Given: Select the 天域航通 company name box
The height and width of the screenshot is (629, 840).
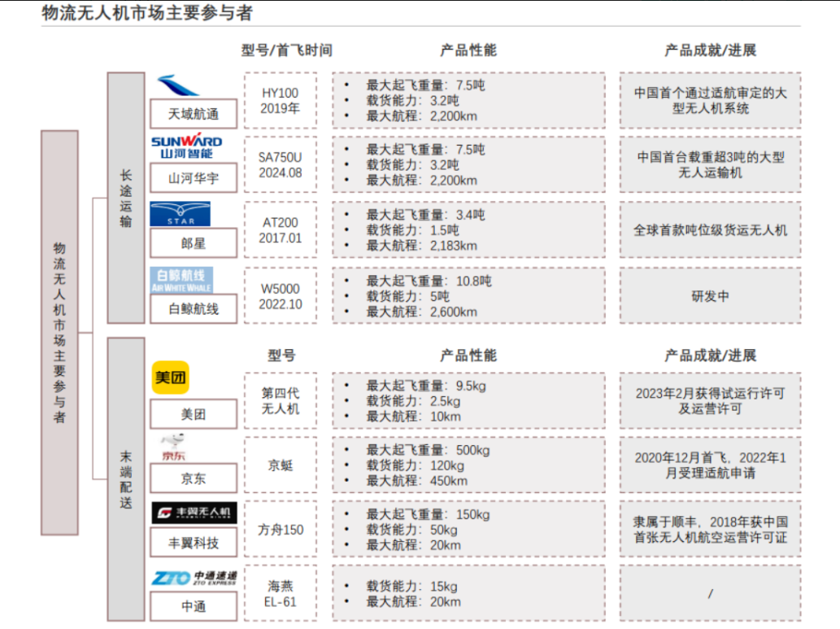Looking at the screenshot, I should pos(194,114).
